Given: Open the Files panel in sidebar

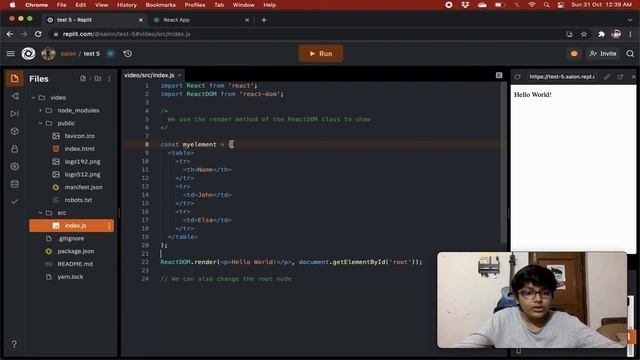Looking at the screenshot, I should pos(14,78).
